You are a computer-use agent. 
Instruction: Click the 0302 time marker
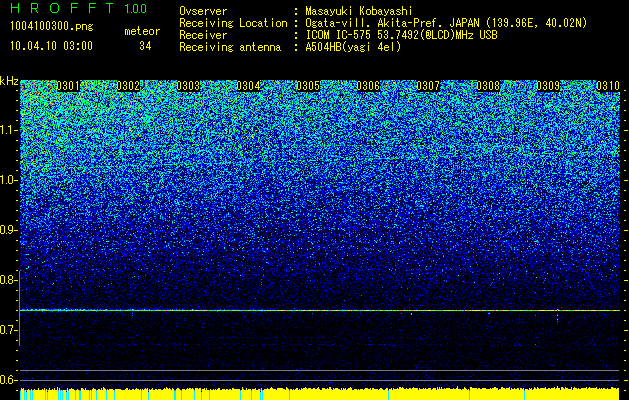tap(128, 86)
